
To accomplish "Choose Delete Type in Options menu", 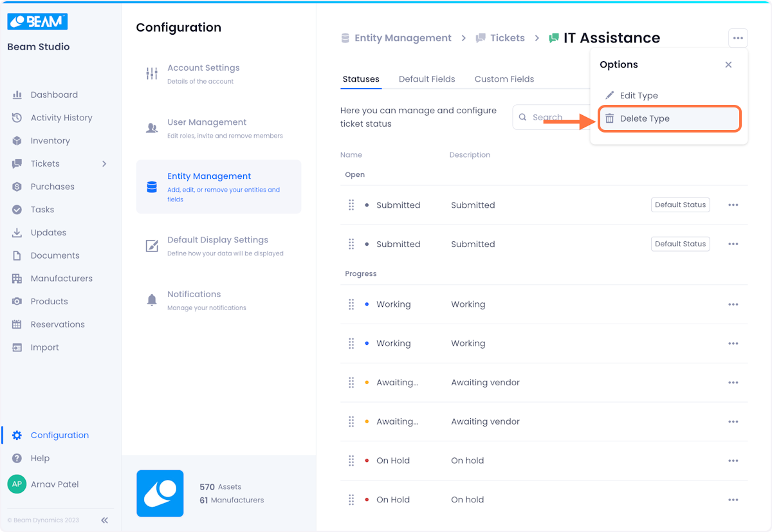I will pyautogui.click(x=669, y=119).
